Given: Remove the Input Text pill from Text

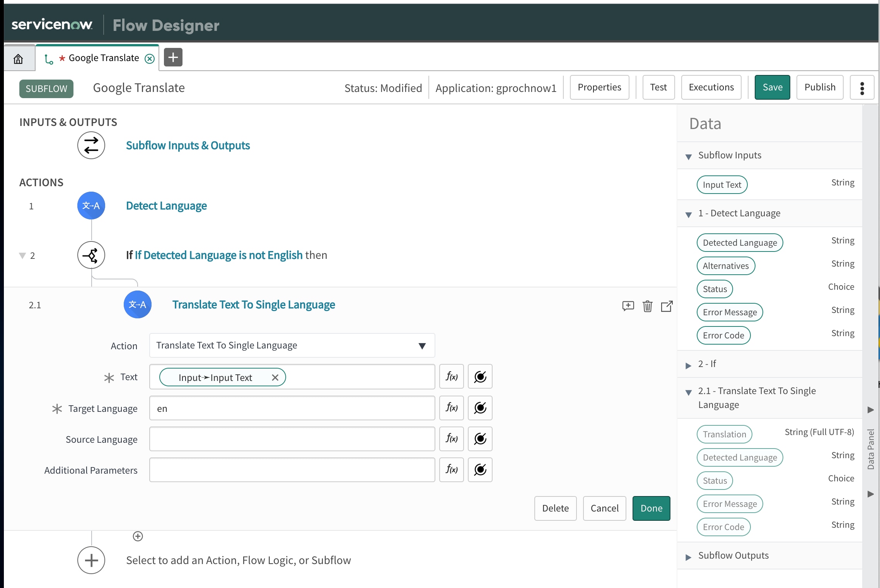Looking at the screenshot, I should pos(275,377).
